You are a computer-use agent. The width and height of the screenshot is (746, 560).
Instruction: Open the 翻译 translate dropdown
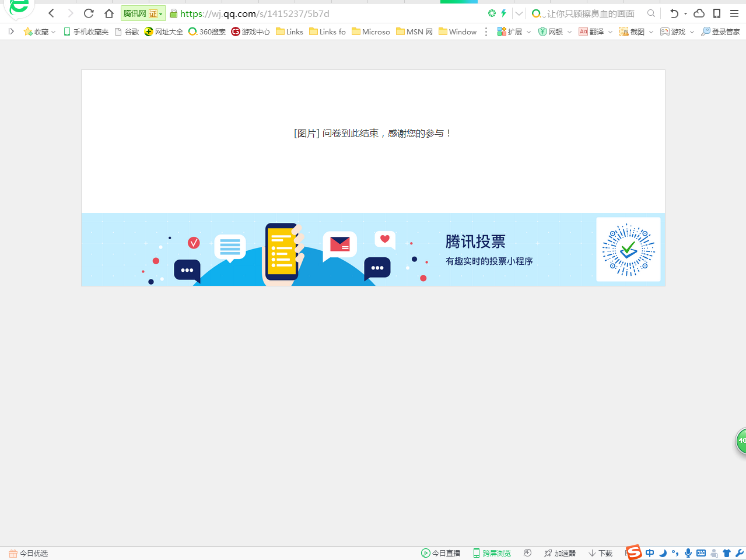click(596, 32)
